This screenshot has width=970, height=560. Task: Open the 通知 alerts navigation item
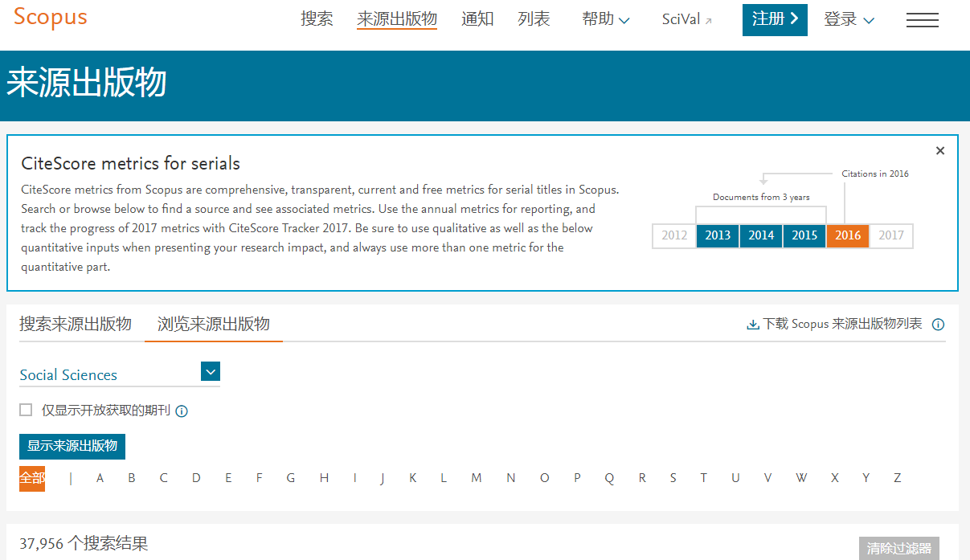[477, 19]
